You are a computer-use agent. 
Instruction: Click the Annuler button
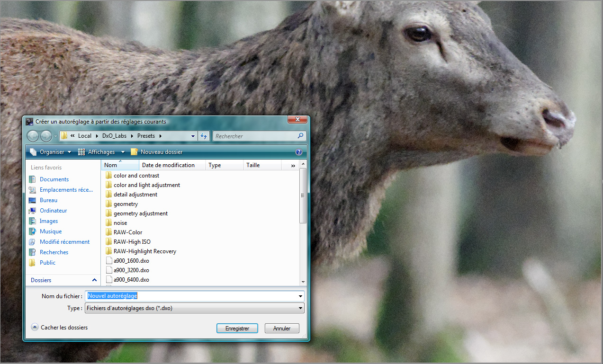tap(282, 328)
